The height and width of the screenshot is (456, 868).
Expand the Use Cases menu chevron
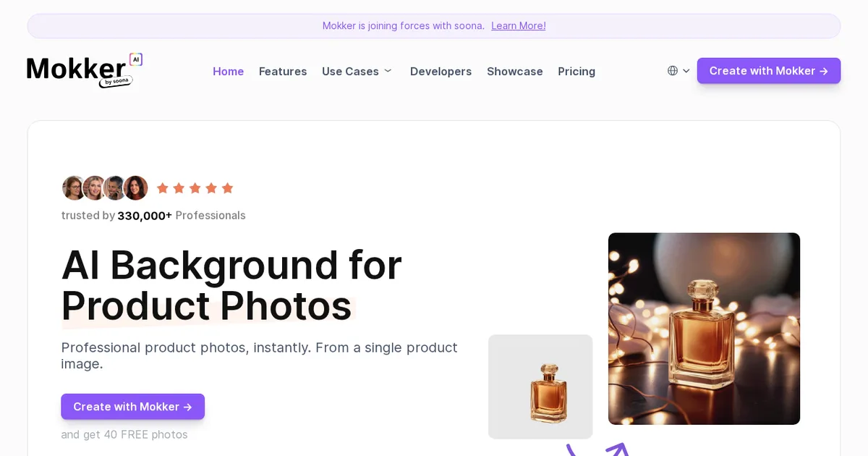click(388, 71)
